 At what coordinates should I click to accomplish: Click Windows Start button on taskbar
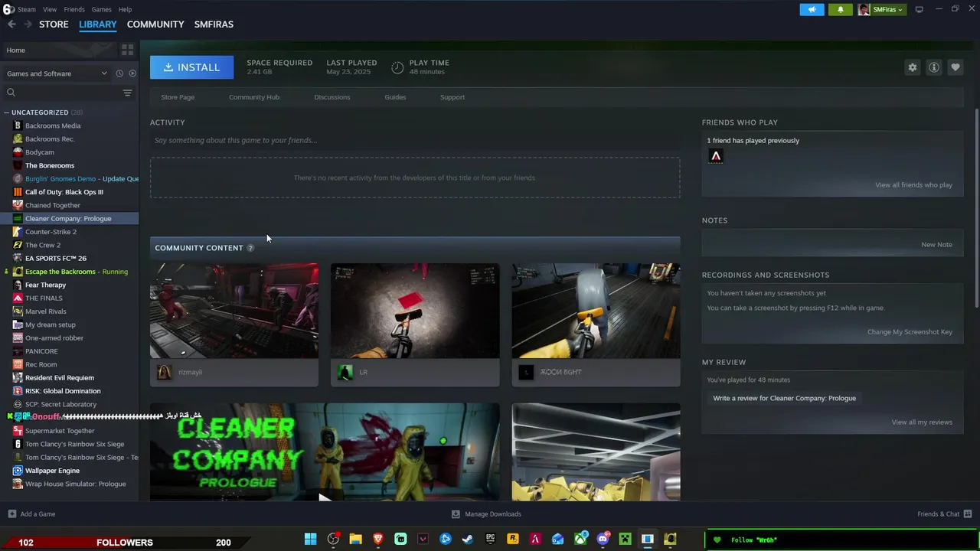click(x=311, y=539)
